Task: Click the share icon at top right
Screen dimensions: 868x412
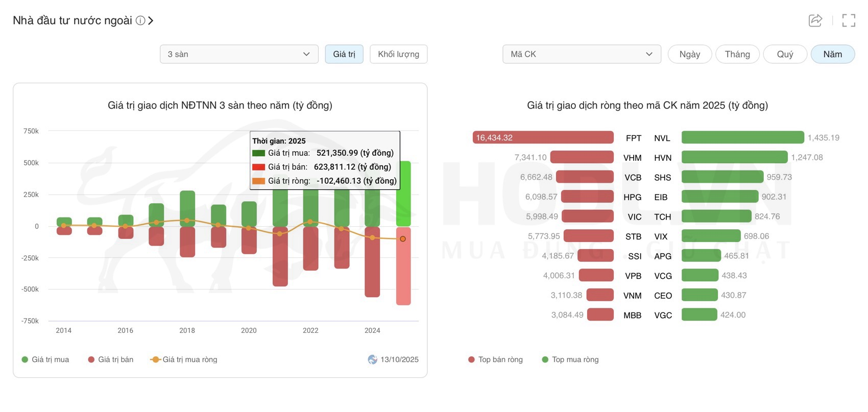Action: pyautogui.click(x=815, y=20)
